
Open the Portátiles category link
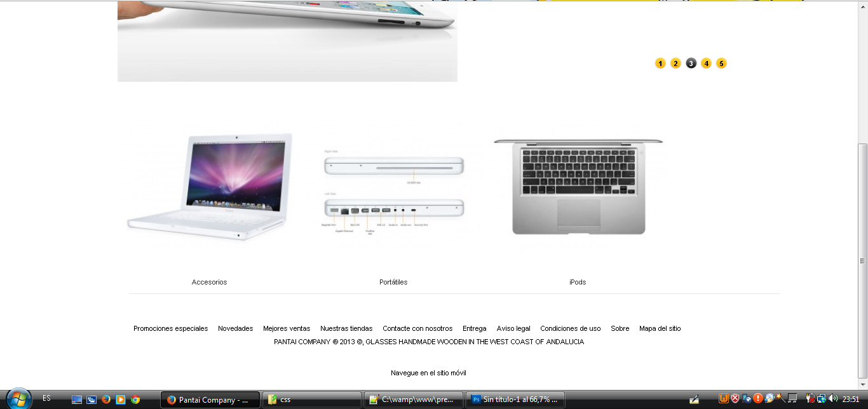coord(393,282)
